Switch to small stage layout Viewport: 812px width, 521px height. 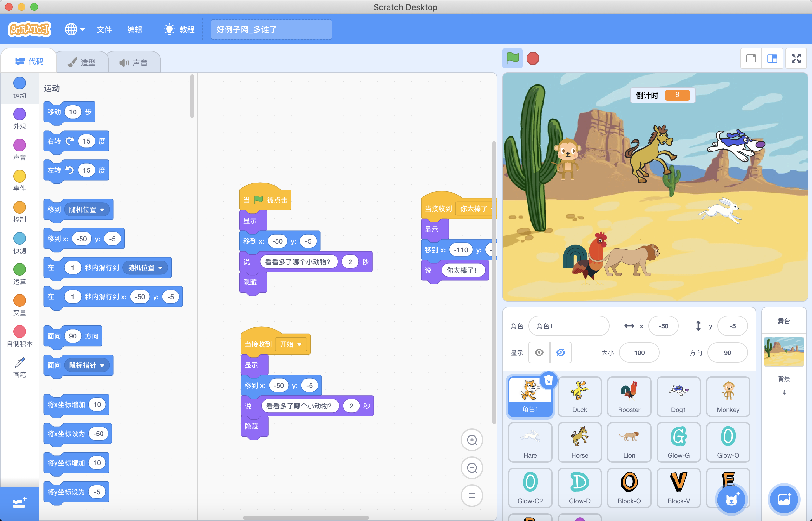[x=751, y=59]
